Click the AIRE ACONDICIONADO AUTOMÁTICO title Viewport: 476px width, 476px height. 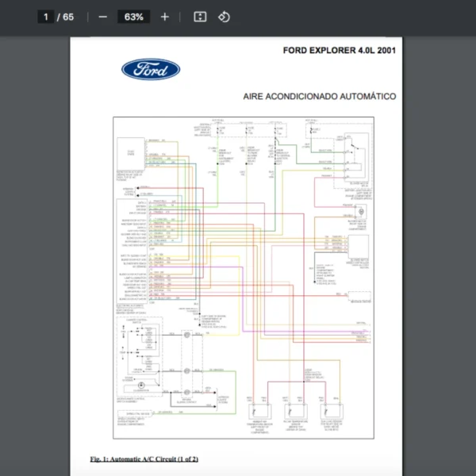click(320, 96)
